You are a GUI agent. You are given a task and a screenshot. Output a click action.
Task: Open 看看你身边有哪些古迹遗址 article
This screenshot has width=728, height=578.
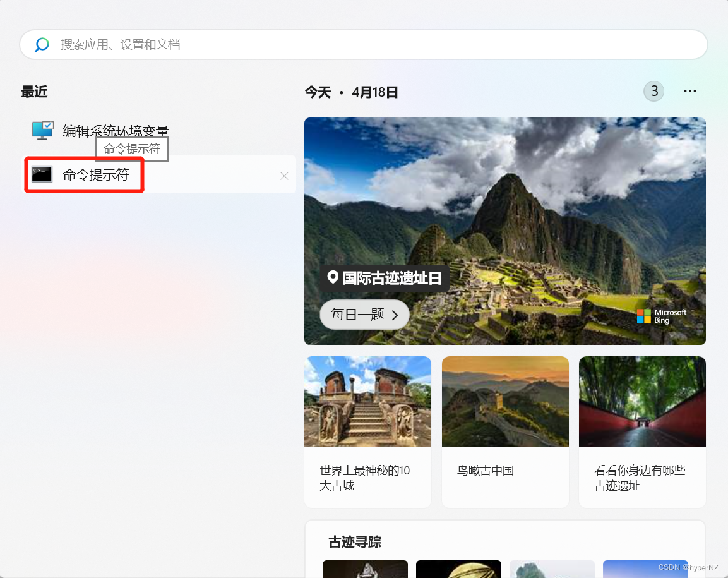click(x=640, y=478)
